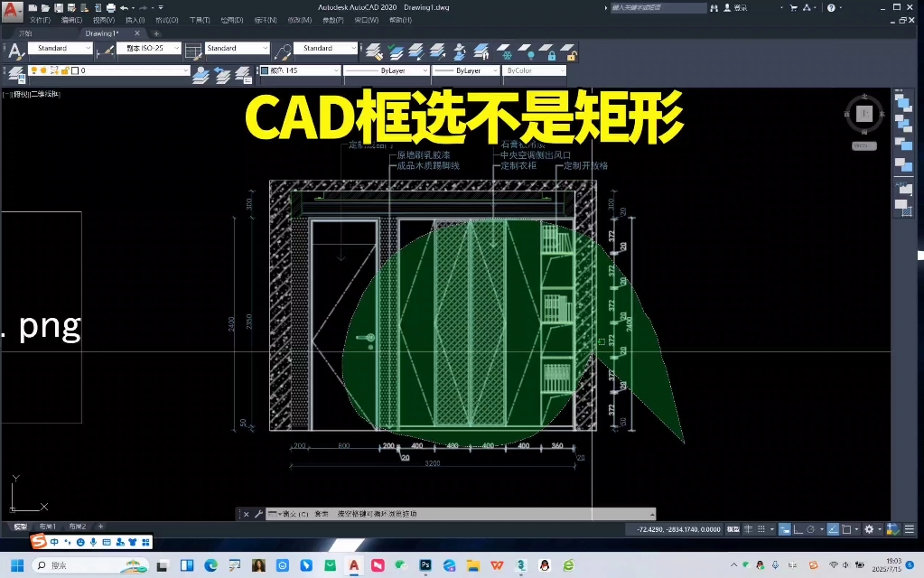
Task: Click the ViewCube navigation control
Action: pos(863,114)
